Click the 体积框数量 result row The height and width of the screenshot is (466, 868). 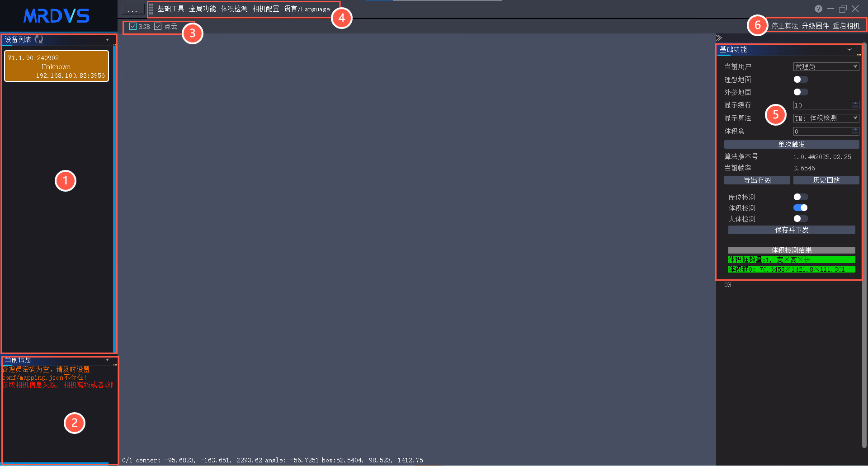point(792,260)
